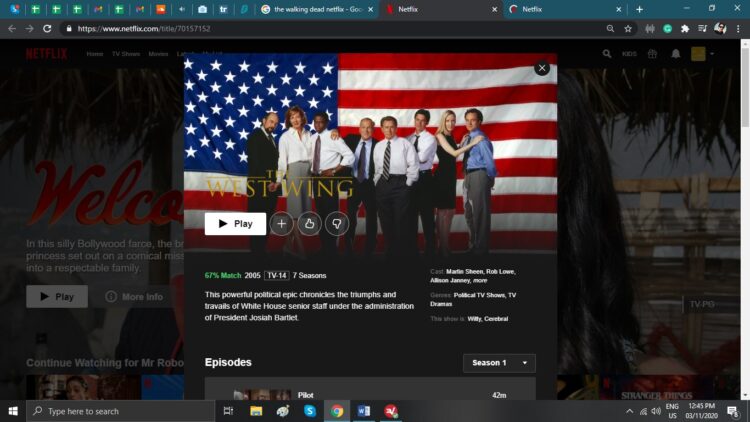
Task: Open the Season 1 dropdown
Action: pos(499,363)
